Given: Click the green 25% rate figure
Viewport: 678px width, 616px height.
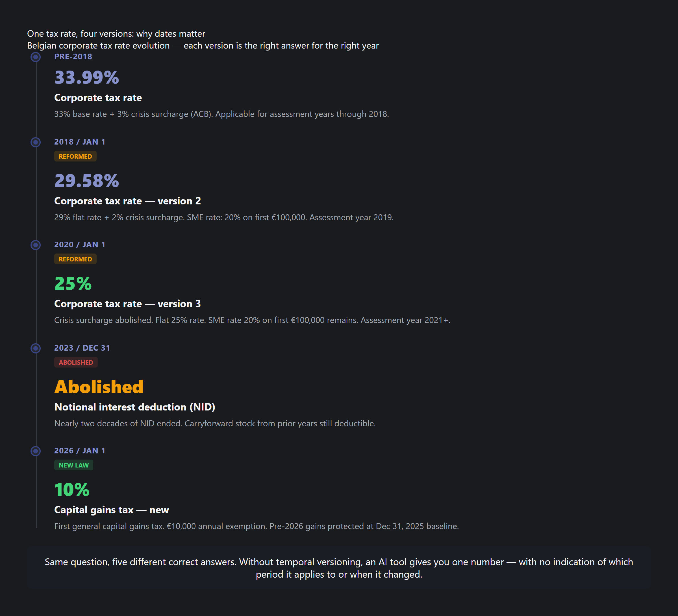Looking at the screenshot, I should click(x=73, y=283).
